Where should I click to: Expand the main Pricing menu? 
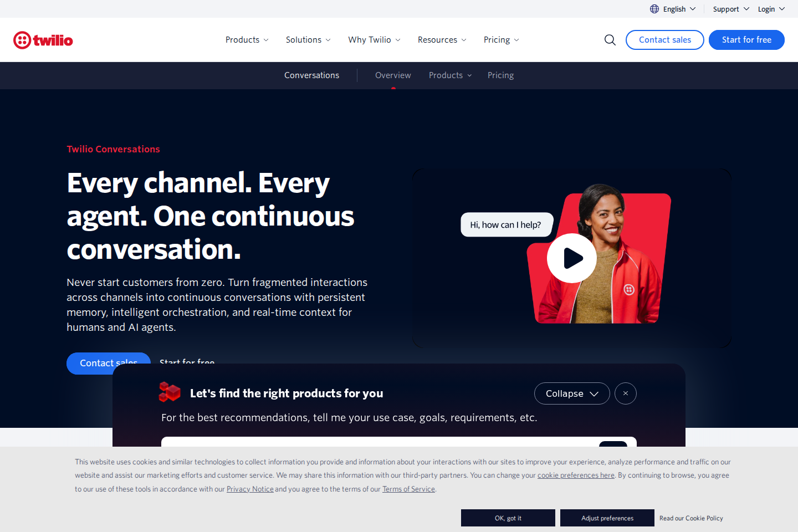(502, 40)
